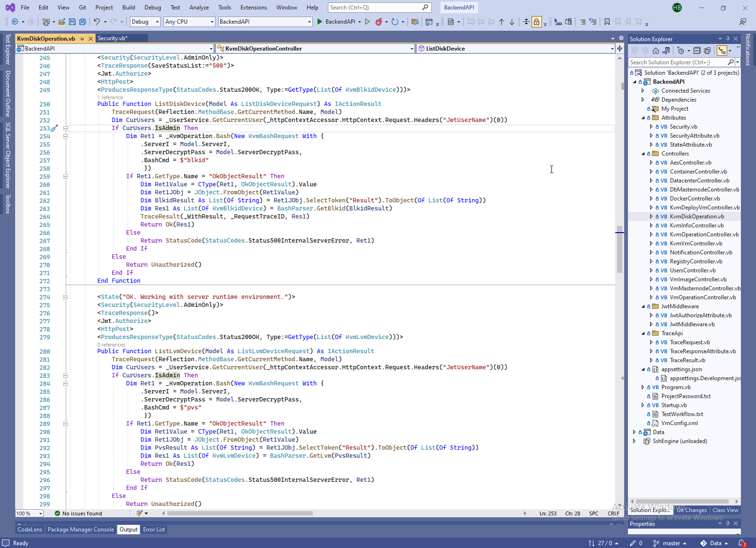This screenshot has height=548, width=756.
Task: Click Collapse All in Solution Explorer toolbar
Action: [697, 51]
